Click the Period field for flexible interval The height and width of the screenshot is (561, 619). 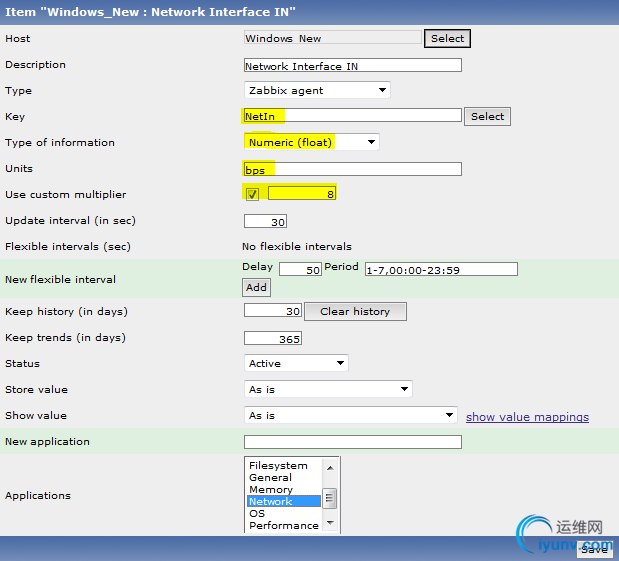pyautogui.click(x=441, y=270)
